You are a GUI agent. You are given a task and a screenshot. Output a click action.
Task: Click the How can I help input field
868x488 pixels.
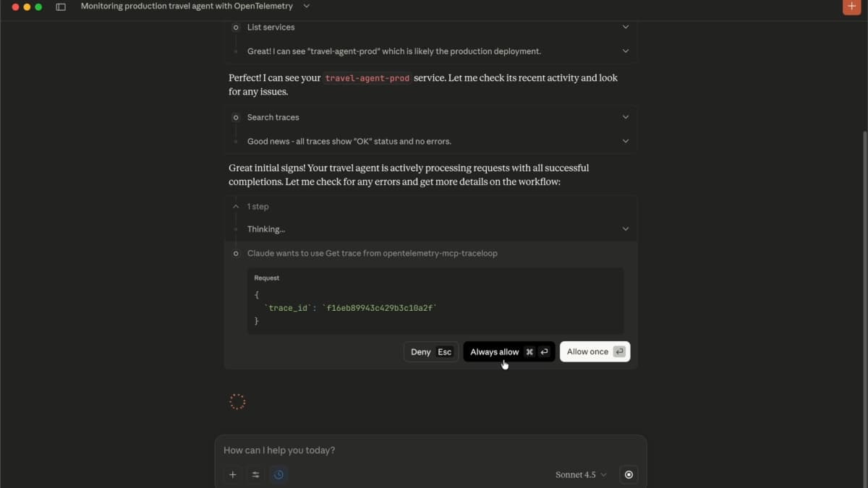[x=431, y=450]
